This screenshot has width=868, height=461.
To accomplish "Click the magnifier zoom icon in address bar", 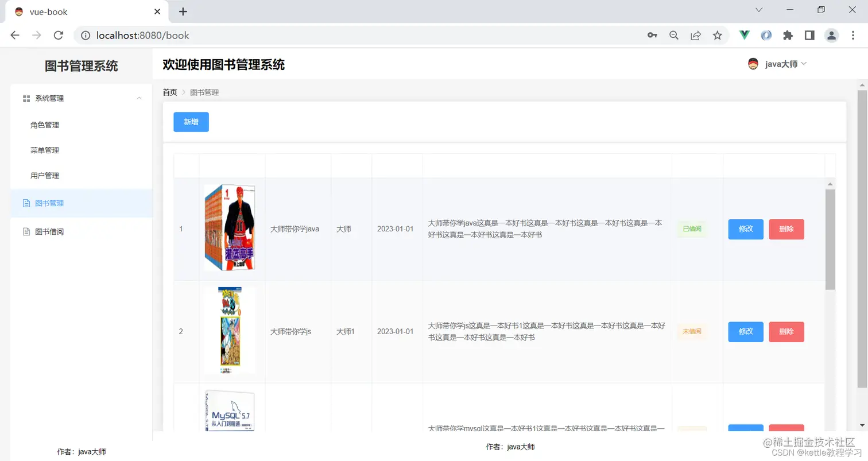I will [x=674, y=35].
